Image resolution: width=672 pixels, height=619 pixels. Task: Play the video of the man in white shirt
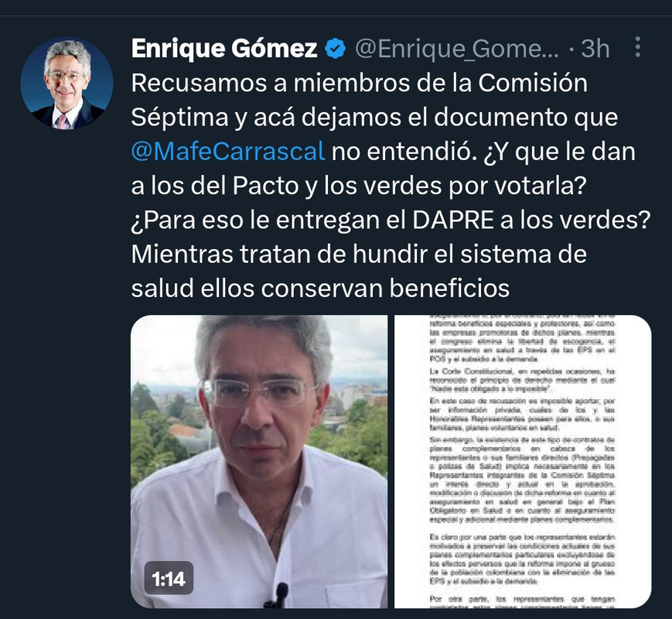coord(259,462)
